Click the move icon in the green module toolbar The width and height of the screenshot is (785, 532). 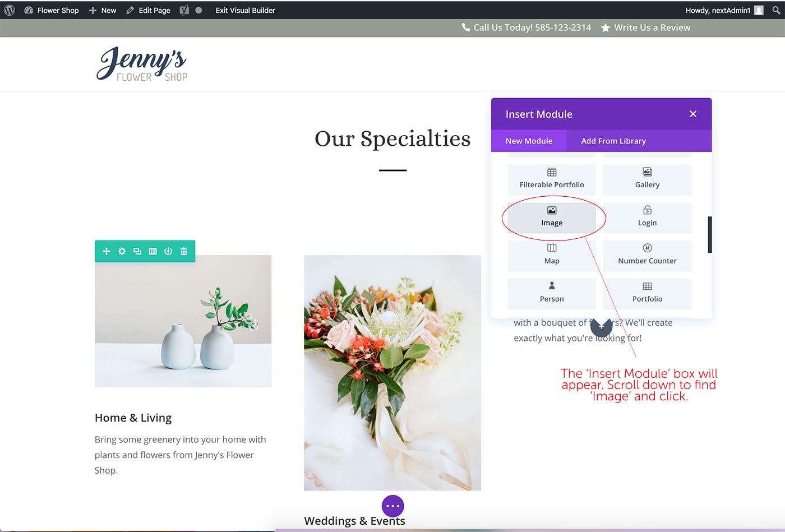107,251
